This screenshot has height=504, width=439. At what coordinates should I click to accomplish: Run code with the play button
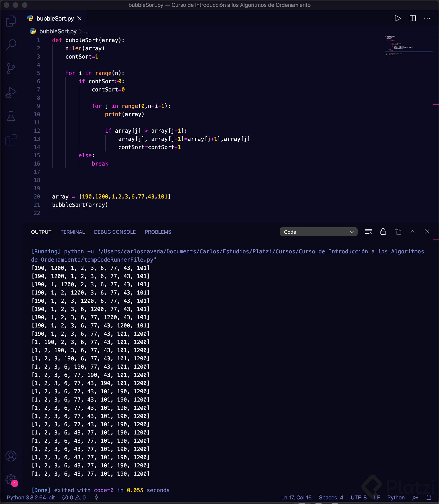coord(398,18)
